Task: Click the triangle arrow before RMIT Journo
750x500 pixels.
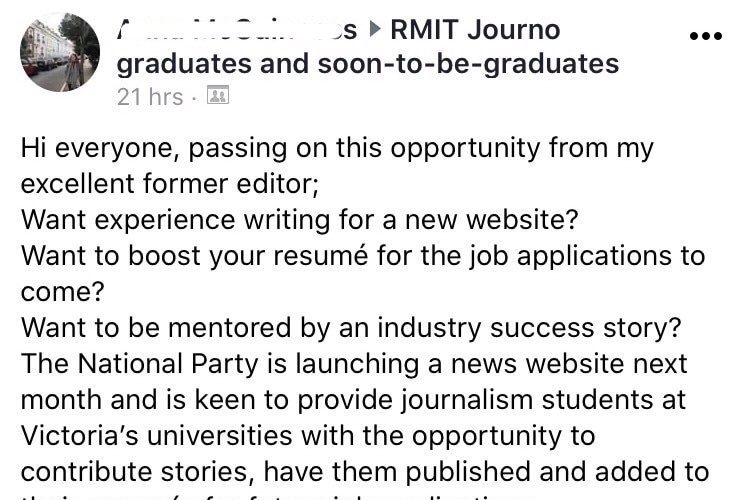Action: pyautogui.click(x=375, y=30)
